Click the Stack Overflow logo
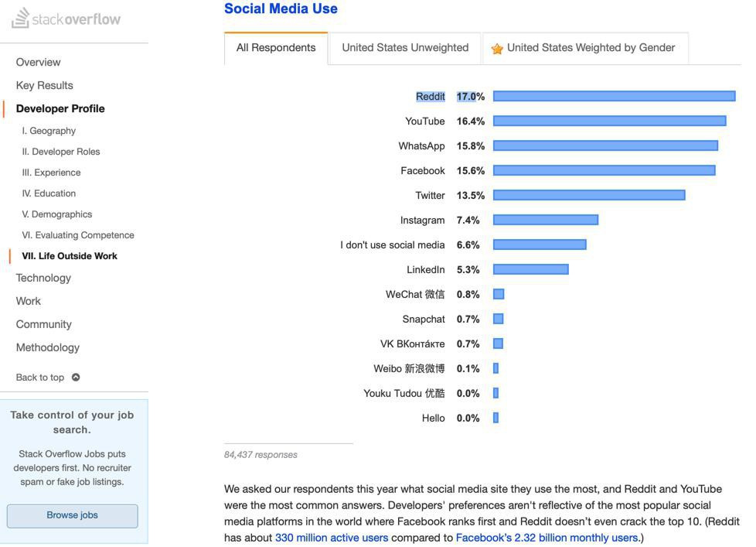The image size is (756, 547). (x=66, y=19)
